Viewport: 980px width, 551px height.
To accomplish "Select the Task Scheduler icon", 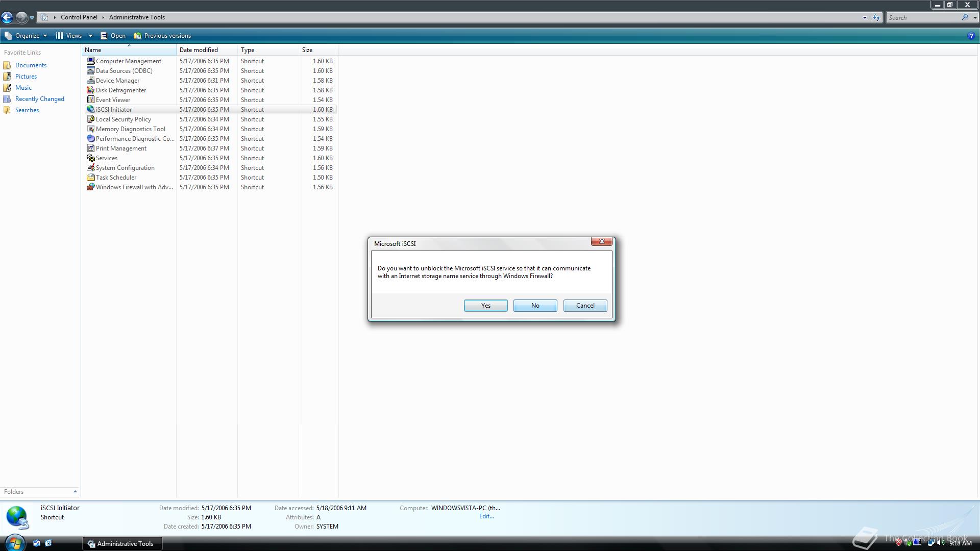I will click(91, 177).
